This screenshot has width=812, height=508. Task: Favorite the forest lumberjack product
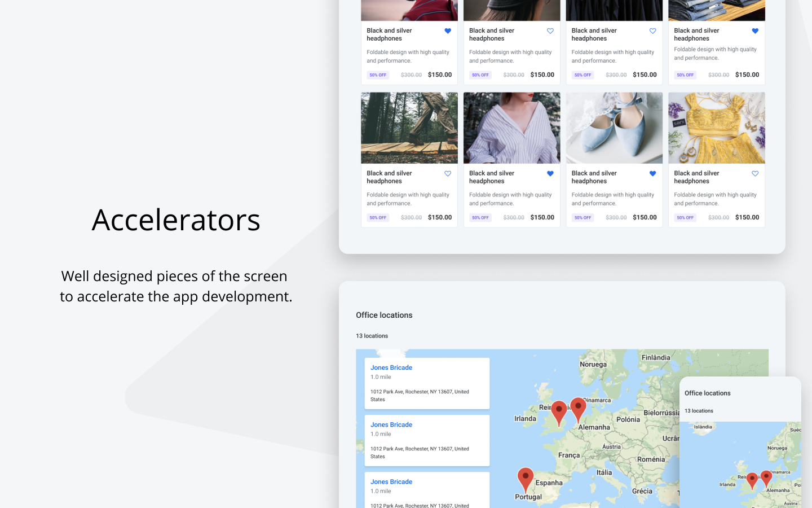[x=447, y=173]
